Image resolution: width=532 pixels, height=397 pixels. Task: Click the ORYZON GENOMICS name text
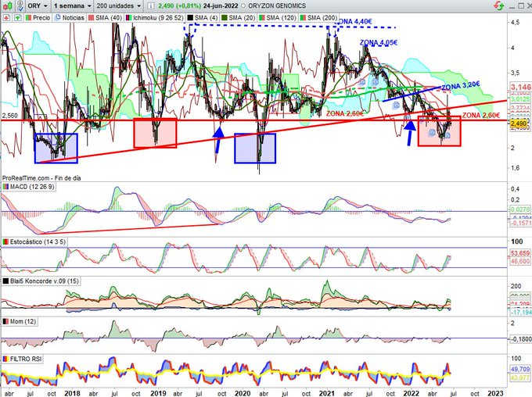[277, 5]
